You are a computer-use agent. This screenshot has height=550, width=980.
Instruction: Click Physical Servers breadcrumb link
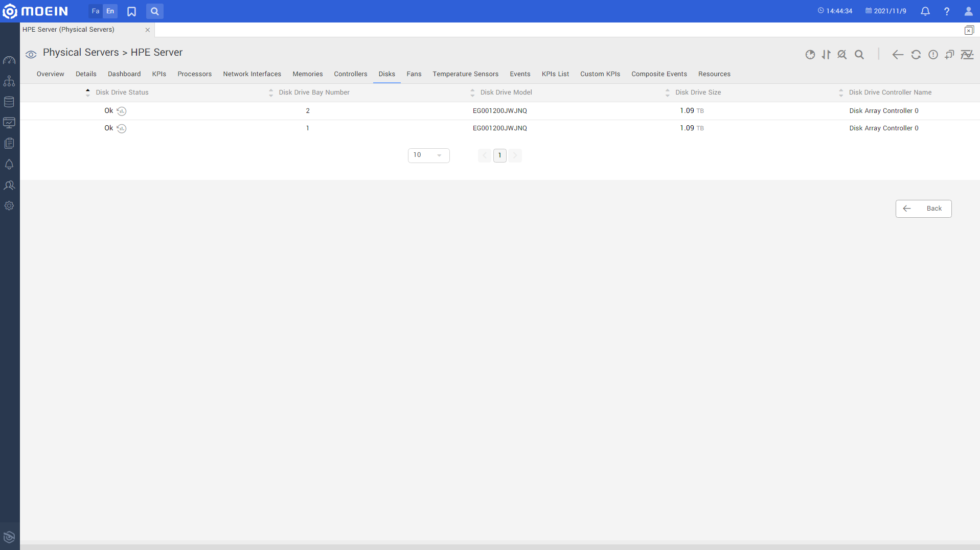click(x=81, y=53)
